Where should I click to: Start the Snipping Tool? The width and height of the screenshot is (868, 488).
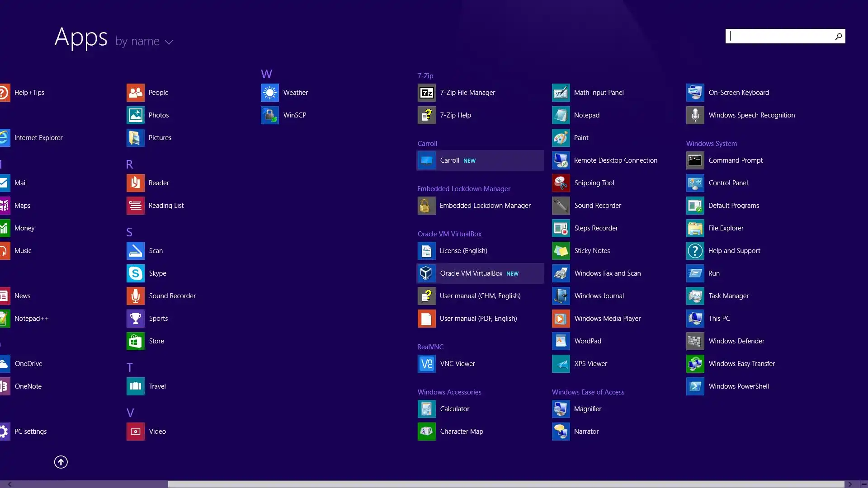(x=594, y=183)
